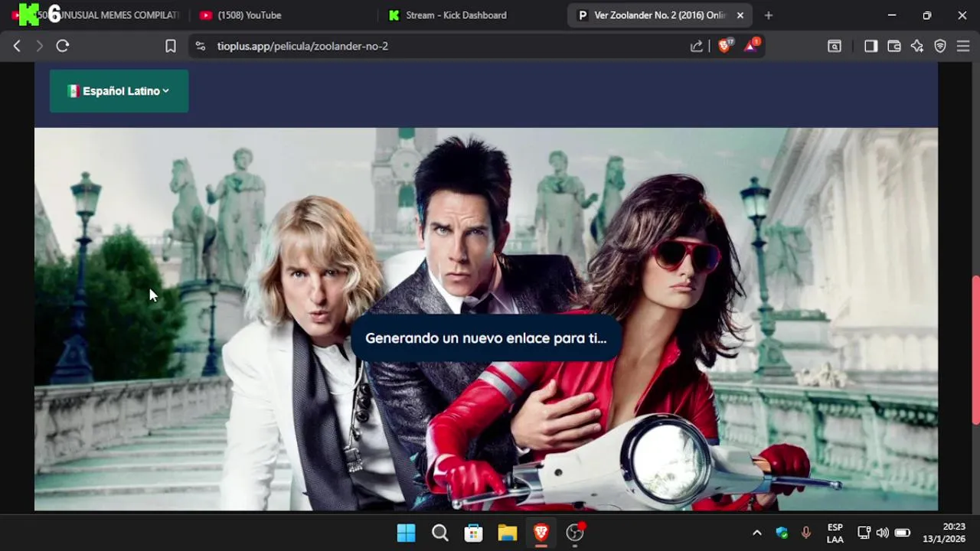Close the Zoolander No. 2 tab

(x=740, y=15)
